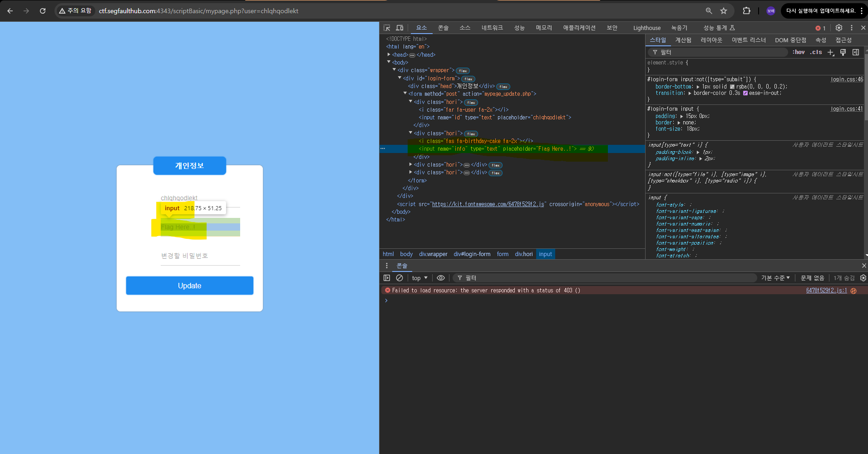The width and height of the screenshot is (868, 454).
Task: Collapse the div id login-form node
Action: point(399,78)
